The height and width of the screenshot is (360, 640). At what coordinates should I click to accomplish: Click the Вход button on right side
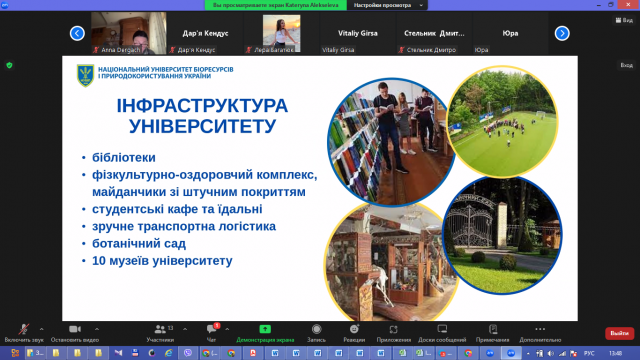pos(627,65)
